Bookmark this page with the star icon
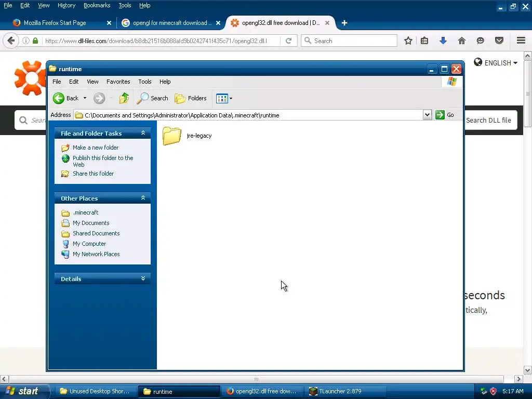Screen dimensions: 532x399 408,41
